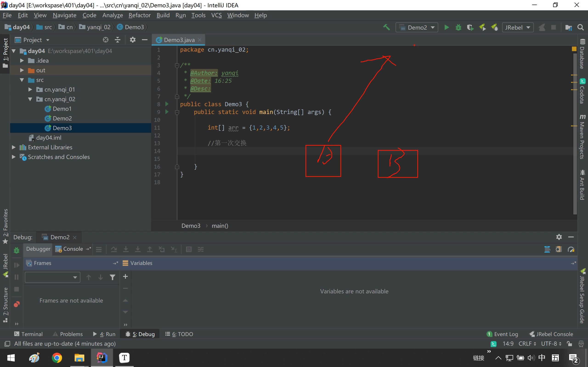
Task: Click Search Everywhere magnifier icon
Action: [580, 27]
